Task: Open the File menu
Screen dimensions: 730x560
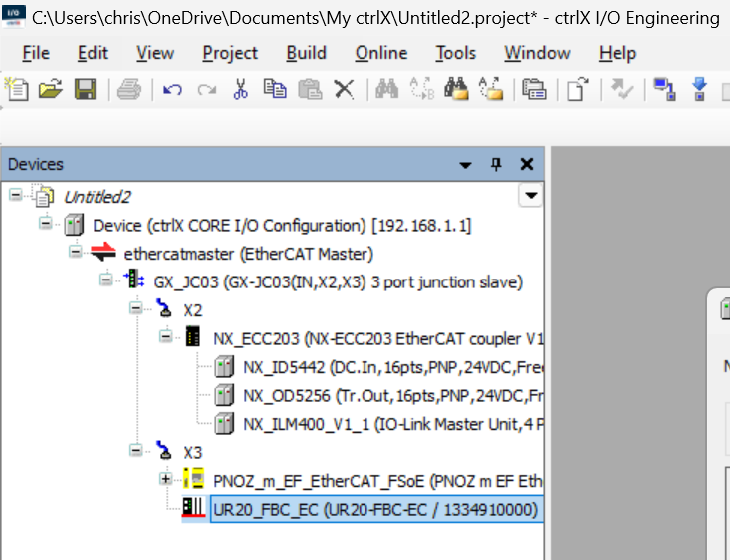Action: 36,53
